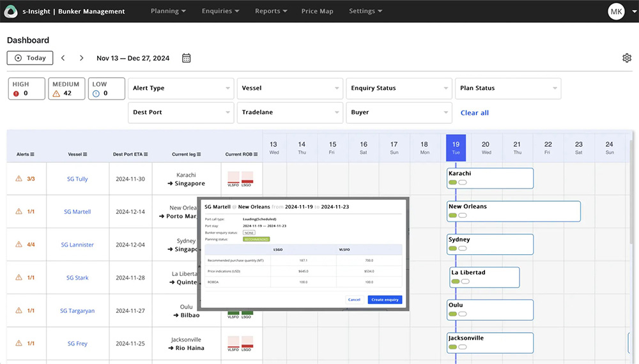
Task: Expand user account menu arrow
Action: [634, 11]
